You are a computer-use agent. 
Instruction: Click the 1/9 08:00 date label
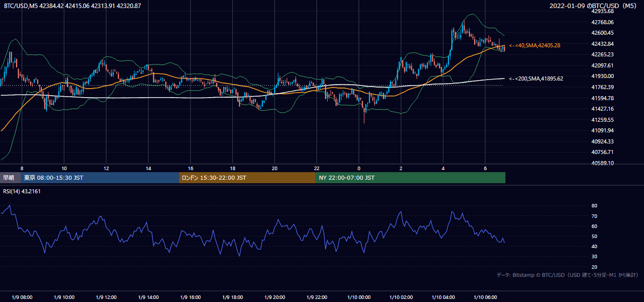click(22, 297)
